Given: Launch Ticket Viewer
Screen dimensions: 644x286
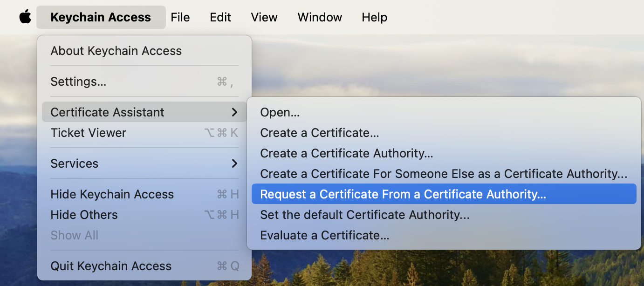Looking at the screenshot, I should [89, 133].
